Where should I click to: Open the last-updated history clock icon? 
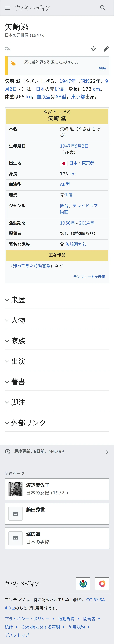point(8,451)
